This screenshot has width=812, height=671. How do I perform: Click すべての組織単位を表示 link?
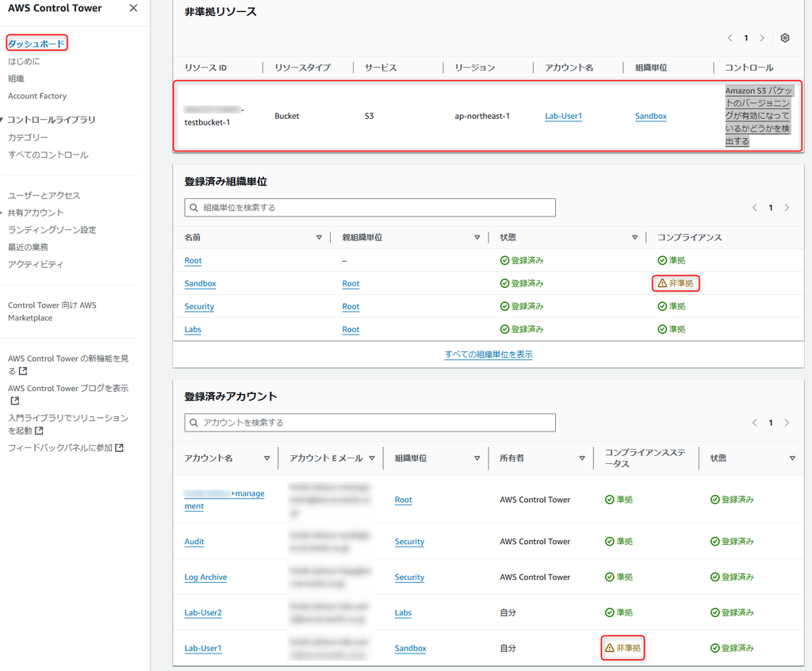click(488, 355)
